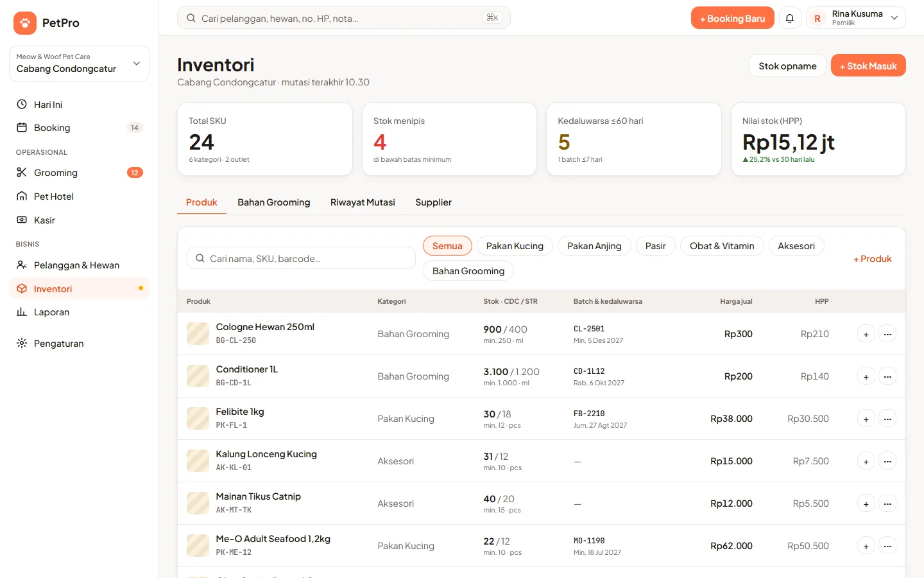Image resolution: width=924 pixels, height=578 pixels.
Task: Open the Rina Kusuma account dropdown chevron
Action: tap(894, 18)
